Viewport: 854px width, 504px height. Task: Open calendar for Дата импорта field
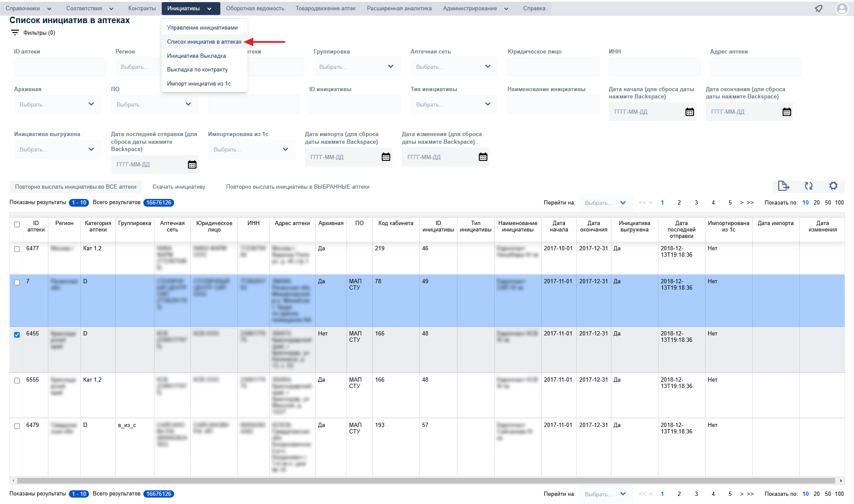point(386,157)
